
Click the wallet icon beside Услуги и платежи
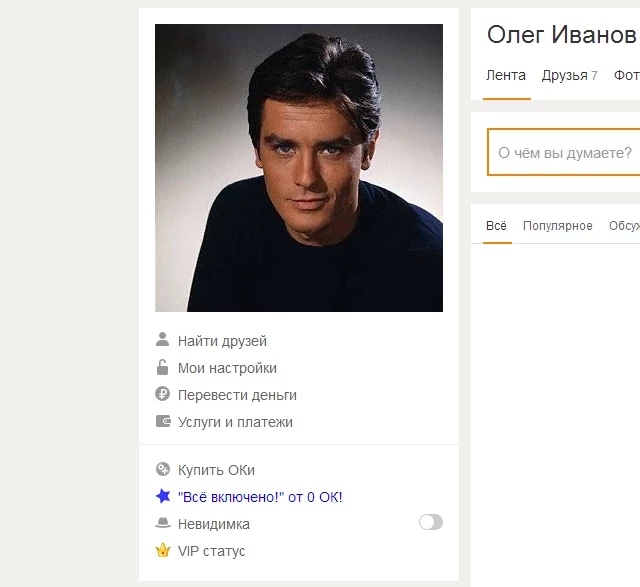click(x=163, y=421)
